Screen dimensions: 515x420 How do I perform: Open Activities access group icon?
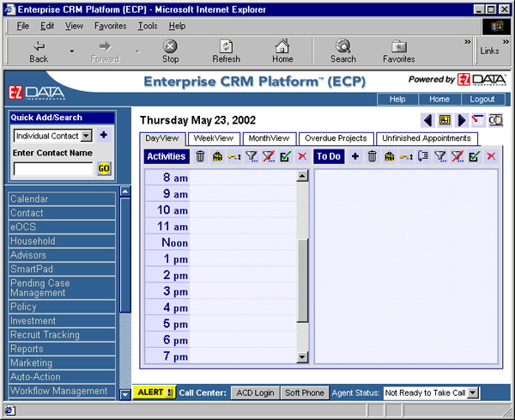(x=217, y=156)
